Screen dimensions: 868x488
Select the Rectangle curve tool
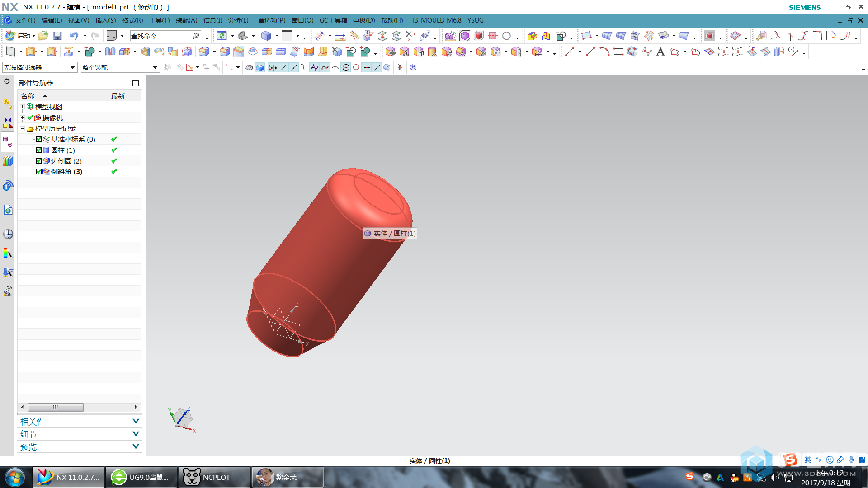[x=618, y=52]
